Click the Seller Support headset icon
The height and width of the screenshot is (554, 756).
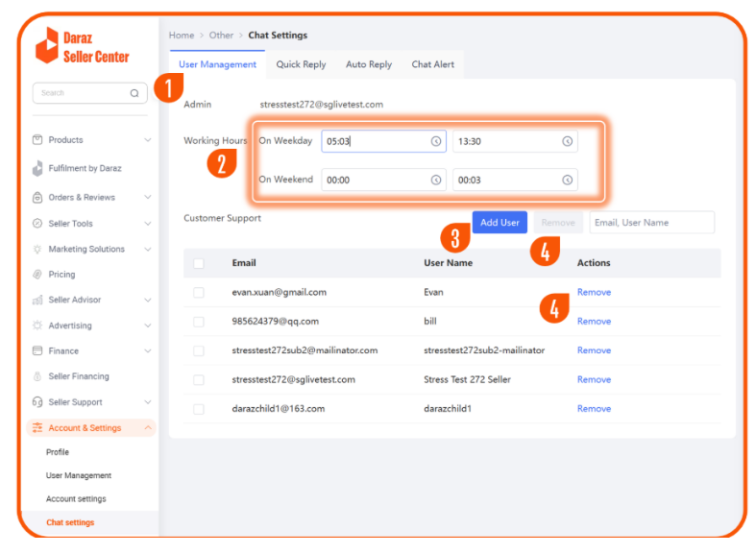pos(37,402)
